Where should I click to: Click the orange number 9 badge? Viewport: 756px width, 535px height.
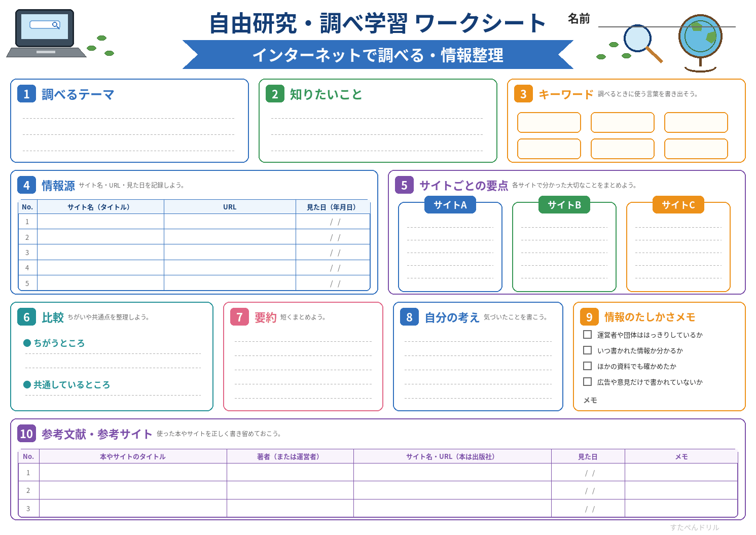point(589,317)
